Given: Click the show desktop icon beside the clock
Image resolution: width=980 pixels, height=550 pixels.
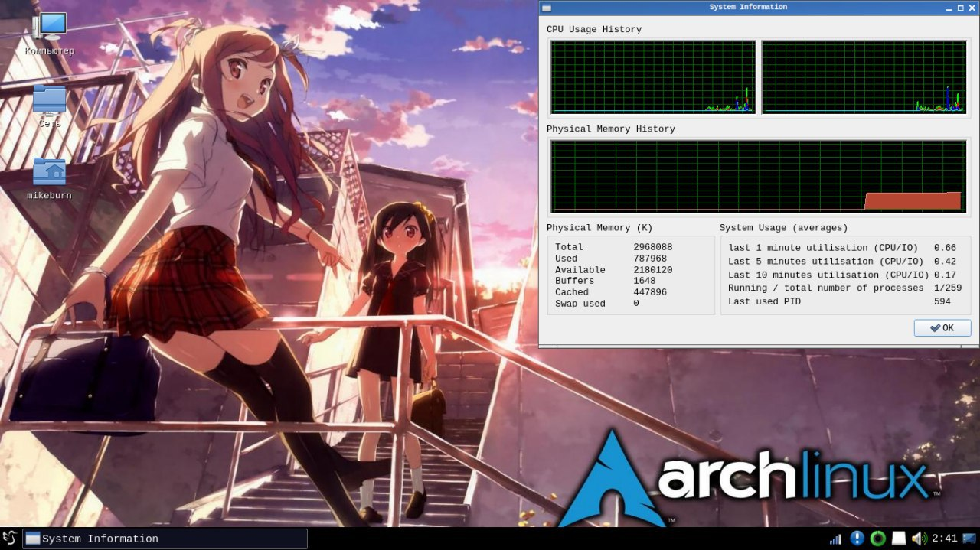Looking at the screenshot, I should coord(969,539).
